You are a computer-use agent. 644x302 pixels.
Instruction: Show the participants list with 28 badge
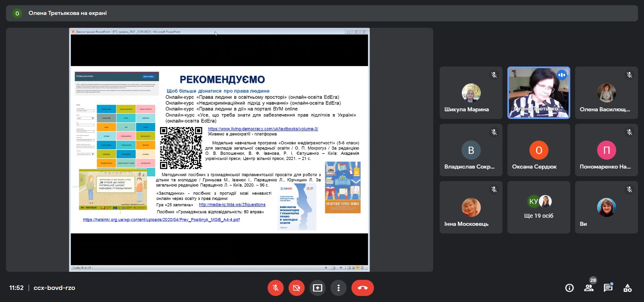tap(589, 287)
